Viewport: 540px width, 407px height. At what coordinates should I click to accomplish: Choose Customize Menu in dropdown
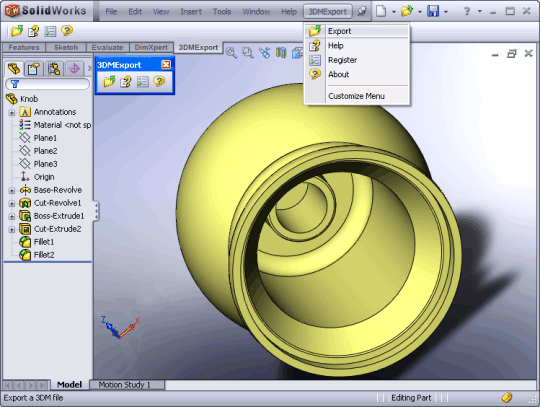[x=357, y=96]
